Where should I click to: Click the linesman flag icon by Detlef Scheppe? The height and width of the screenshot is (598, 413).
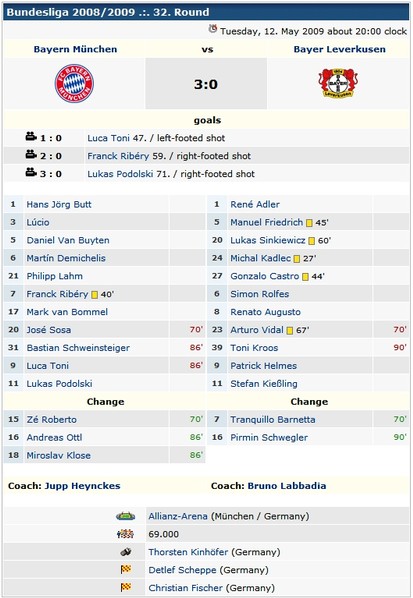[126, 570]
